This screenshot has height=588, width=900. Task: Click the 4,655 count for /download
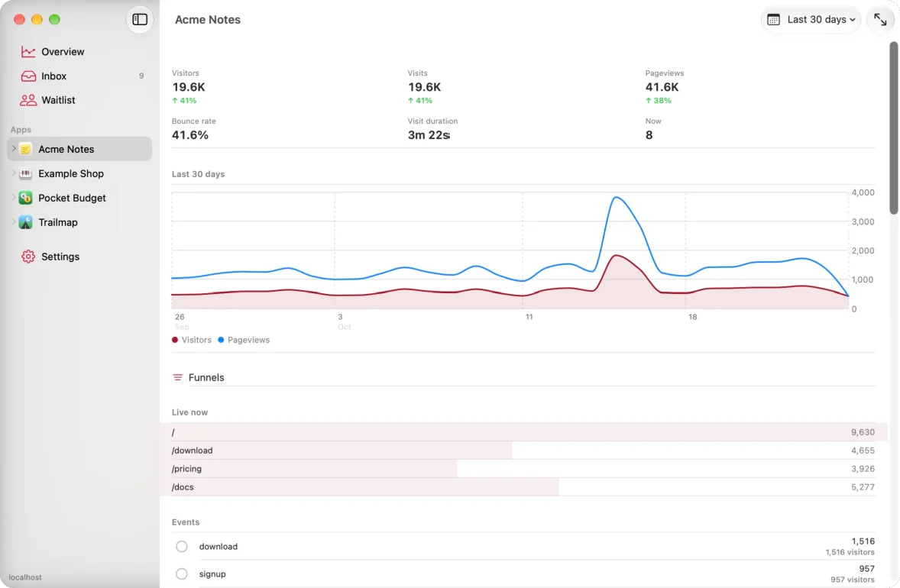tap(863, 451)
